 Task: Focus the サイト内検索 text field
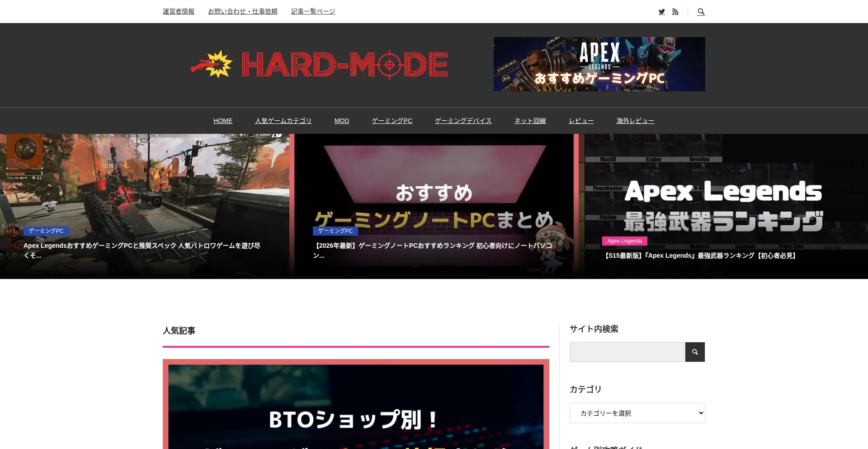[x=627, y=352]
